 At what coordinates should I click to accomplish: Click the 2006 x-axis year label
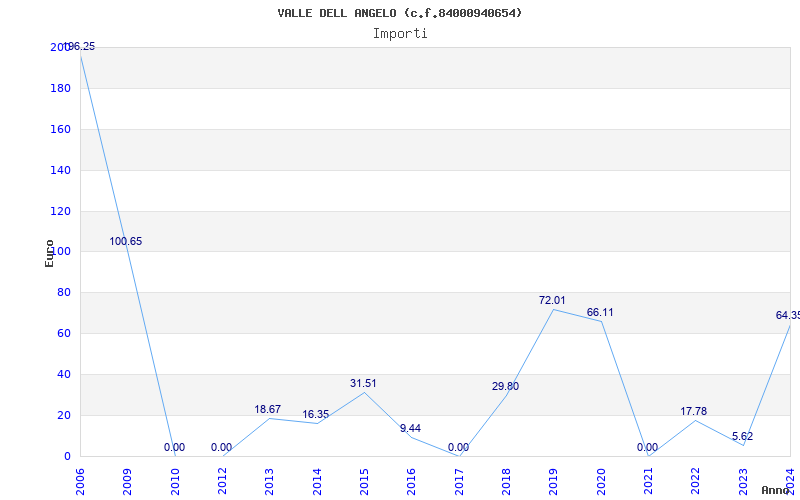coord(80,482)
